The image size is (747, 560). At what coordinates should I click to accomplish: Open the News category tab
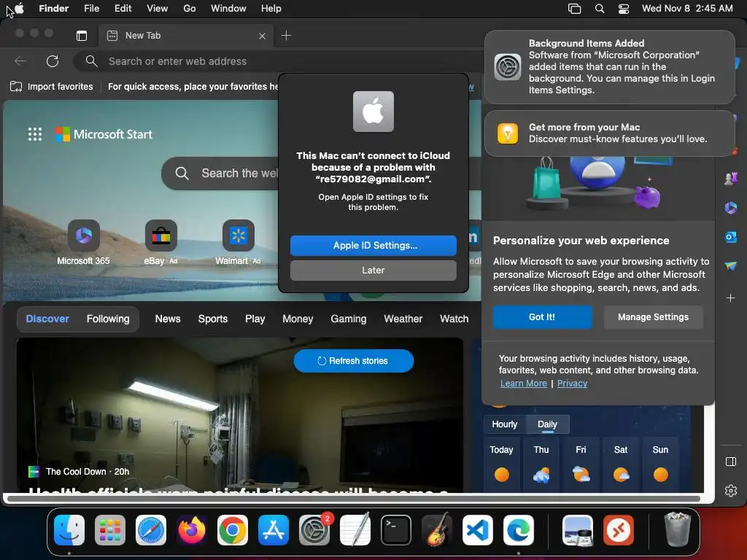168,319
